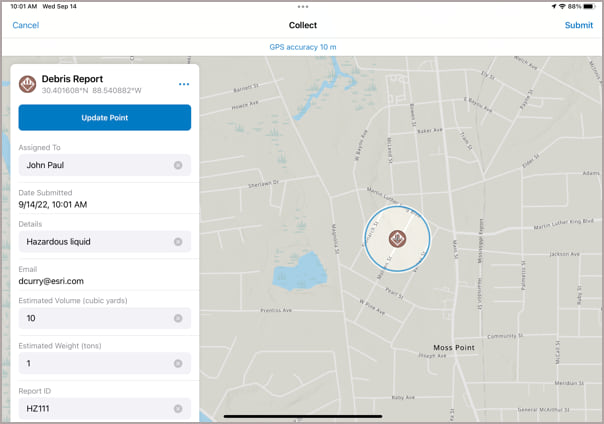This screenshot has height=424, width=604.
Task: Click the Martin Luther King Blvd map label
Action: [x=563, y=225]
